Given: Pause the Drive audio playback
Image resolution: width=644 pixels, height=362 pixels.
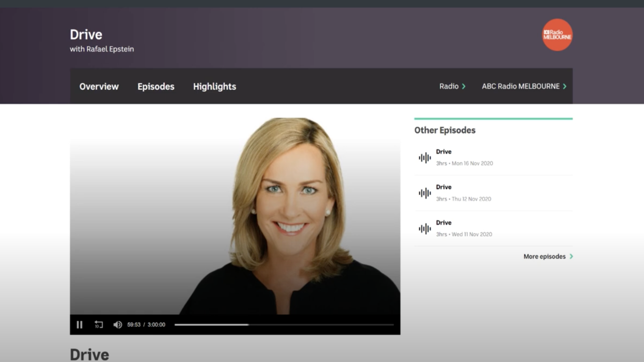Looking at the screenshot, I should (x=79, y=325).
